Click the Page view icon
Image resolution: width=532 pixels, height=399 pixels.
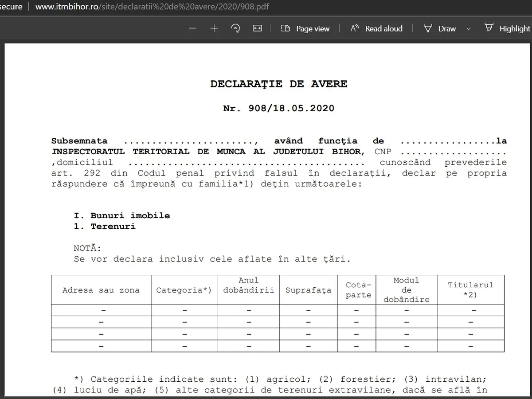(x=286, y=28)
